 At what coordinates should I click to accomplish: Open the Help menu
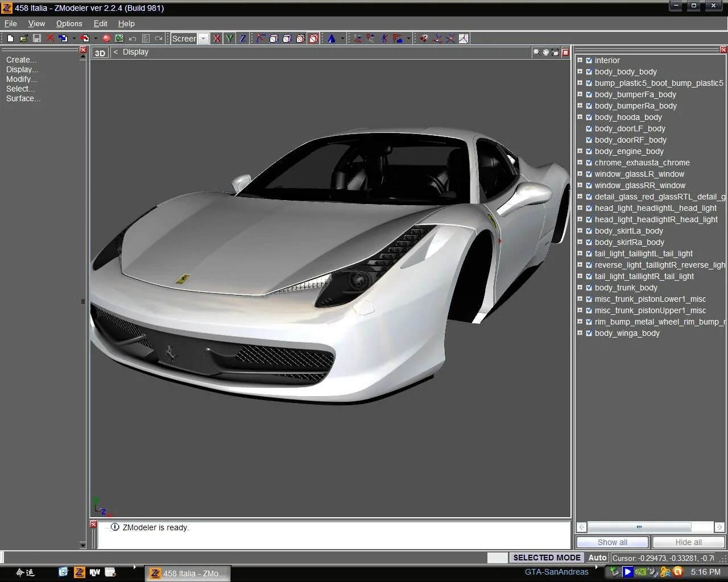pos(126,23)
